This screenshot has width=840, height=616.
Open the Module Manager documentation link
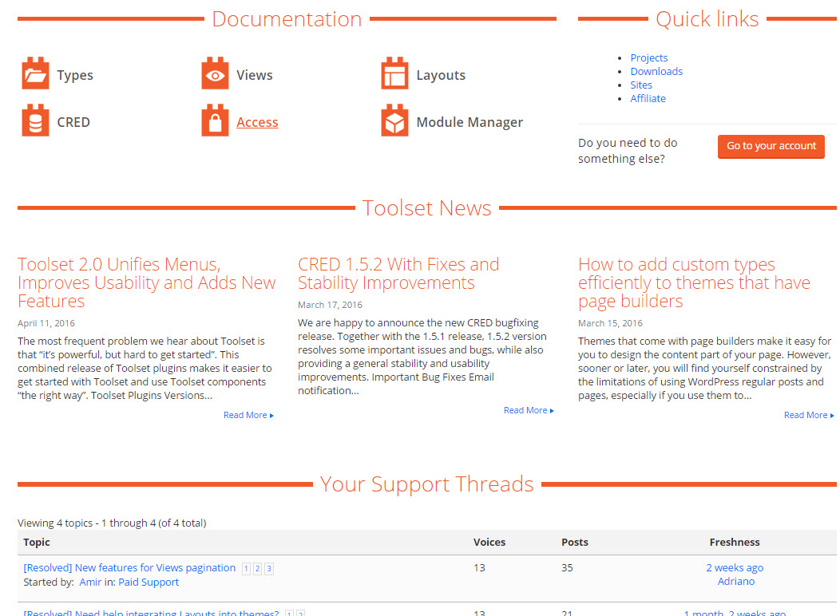pos(470,123)
